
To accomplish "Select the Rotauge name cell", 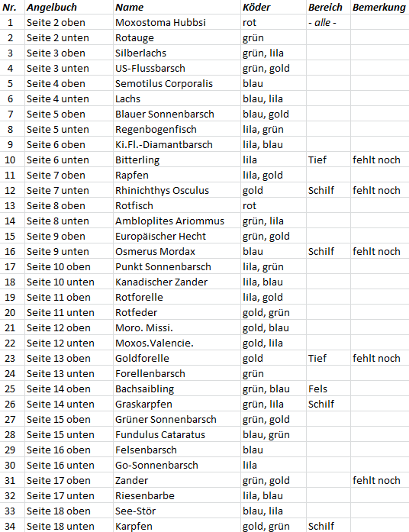I will [177, 37].
